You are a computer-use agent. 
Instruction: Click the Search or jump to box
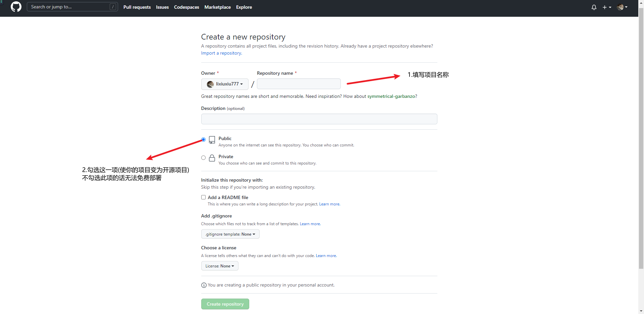[x=72, y=7]
